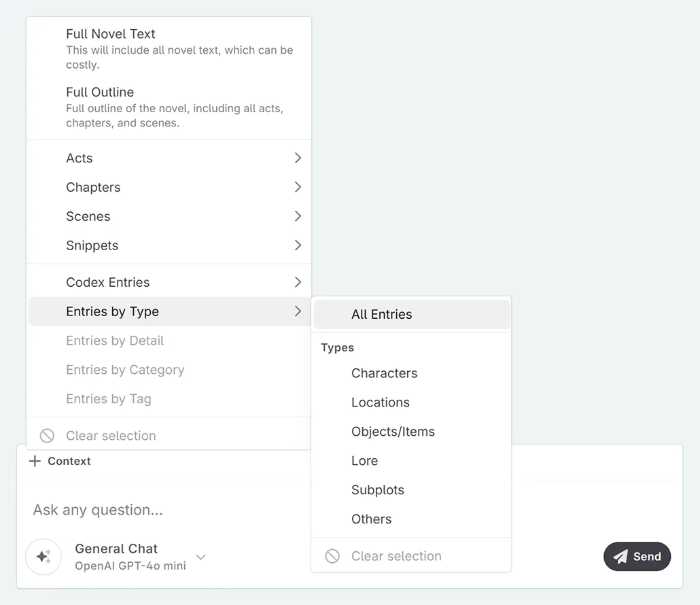Click the Ask any question input field
The height and width of the screenshot is (605, 700).
(163, 510)
